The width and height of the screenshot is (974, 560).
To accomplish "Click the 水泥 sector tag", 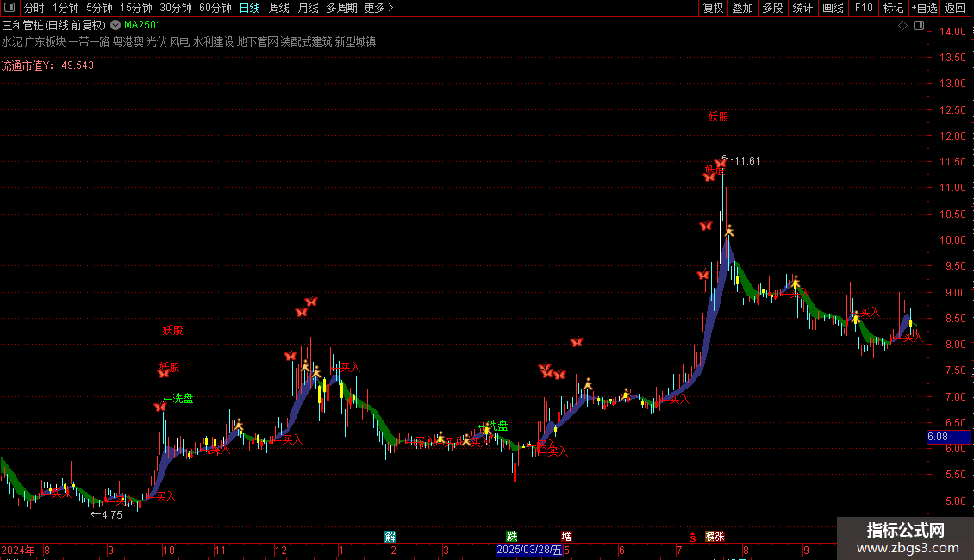I will [12, 41].
